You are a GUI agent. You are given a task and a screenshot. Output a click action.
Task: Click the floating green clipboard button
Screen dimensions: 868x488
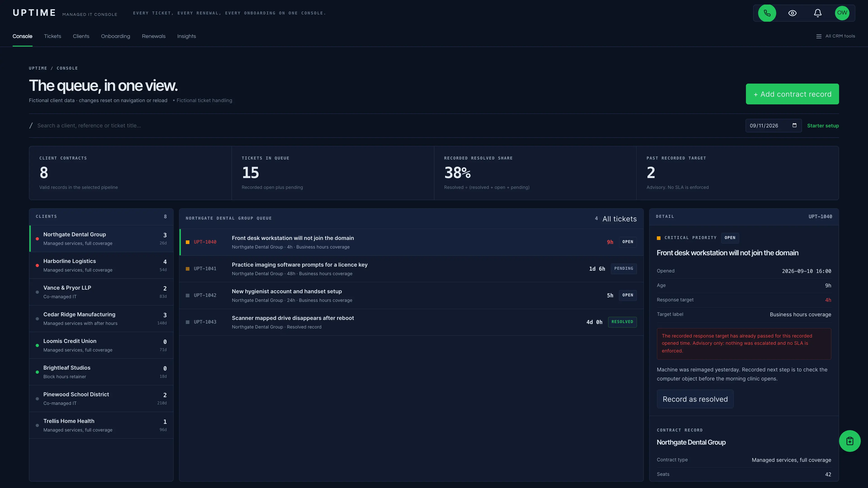[x=849, y=441]
